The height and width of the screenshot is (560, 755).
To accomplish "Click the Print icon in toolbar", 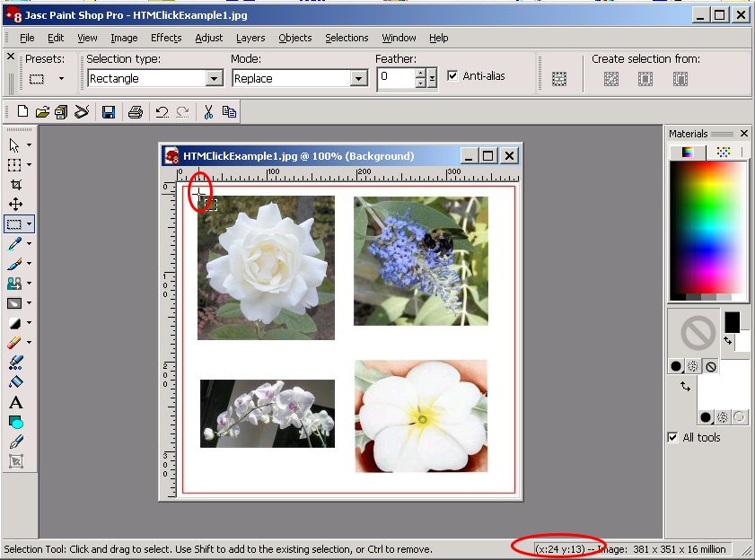I will tap(135, 112).
